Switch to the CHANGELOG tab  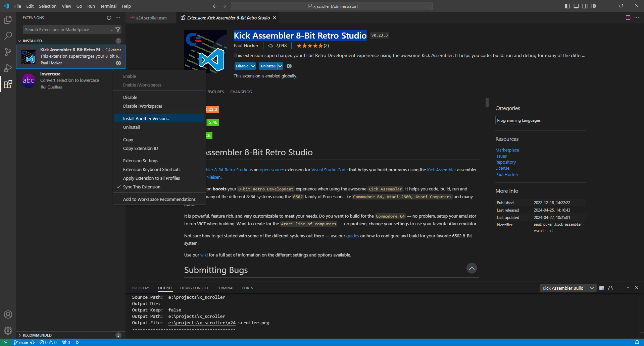241,92
